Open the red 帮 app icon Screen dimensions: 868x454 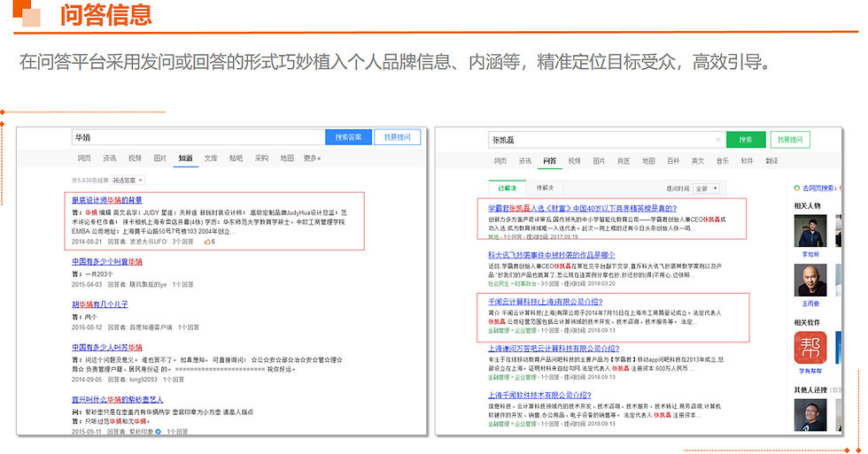[x=810, y=348]
